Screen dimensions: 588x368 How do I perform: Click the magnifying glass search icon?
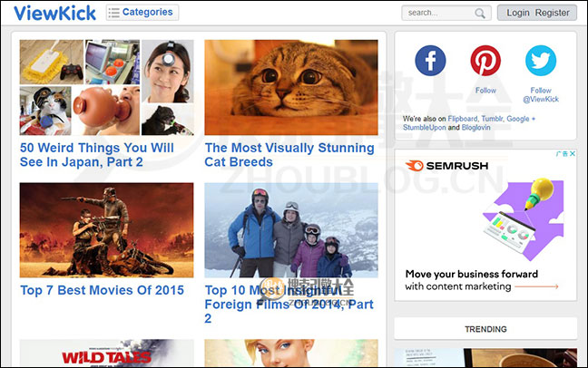(480, 13)
